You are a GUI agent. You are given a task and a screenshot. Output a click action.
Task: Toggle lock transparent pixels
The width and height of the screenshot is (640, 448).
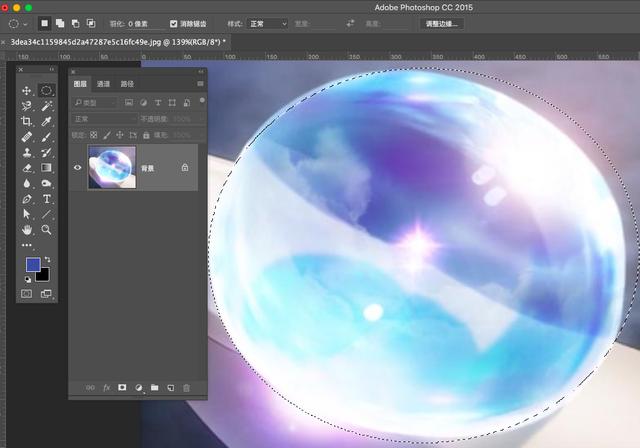click(x=94, y=135)
